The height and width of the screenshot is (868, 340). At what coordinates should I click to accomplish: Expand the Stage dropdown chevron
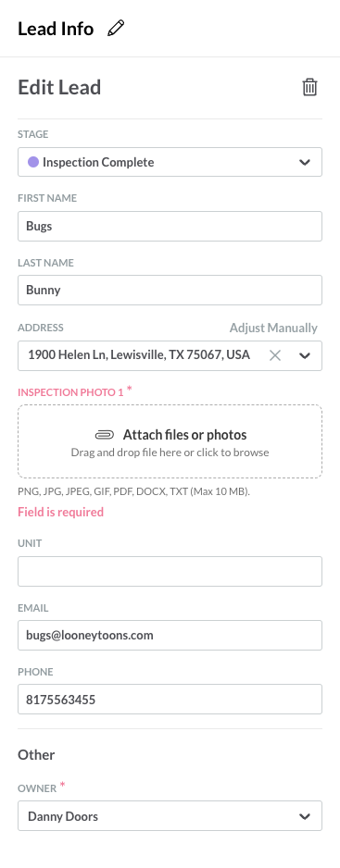[305, 162]
